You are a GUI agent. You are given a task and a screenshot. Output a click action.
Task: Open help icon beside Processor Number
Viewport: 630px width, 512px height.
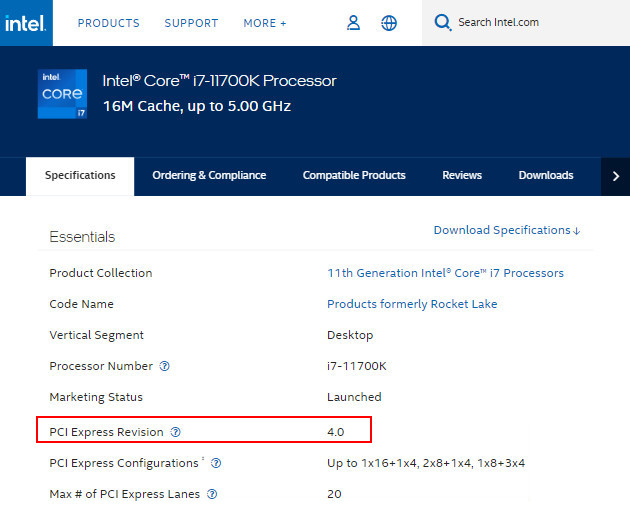click(x=164, y=366)
